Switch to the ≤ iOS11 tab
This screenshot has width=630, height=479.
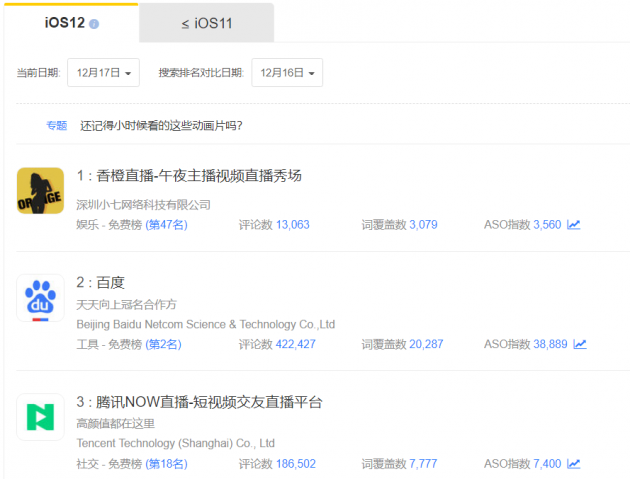[206, 23]
